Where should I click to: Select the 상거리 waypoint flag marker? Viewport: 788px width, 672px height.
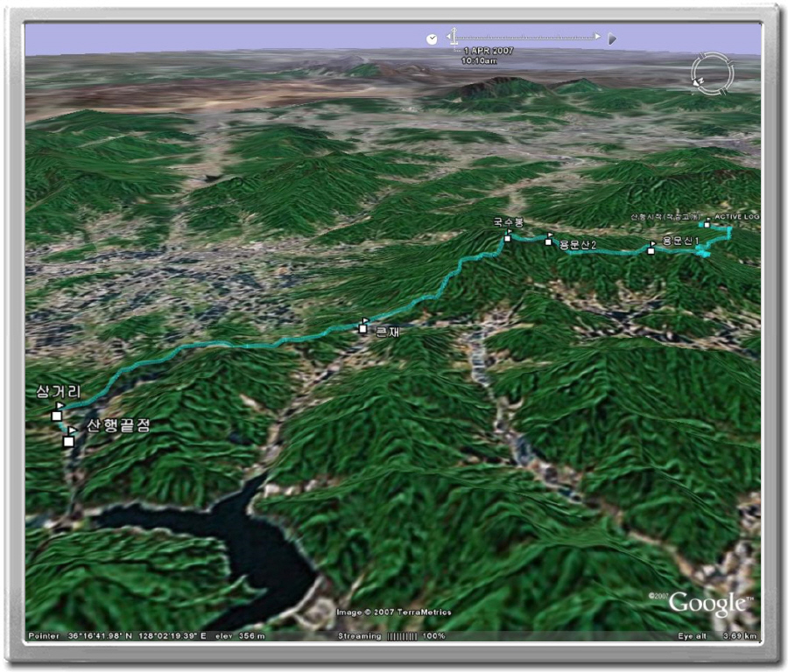[x=57, y=411]
